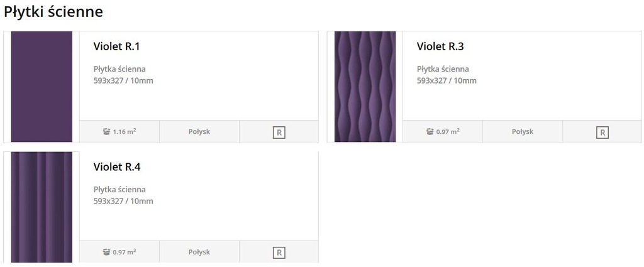Select the 0.97 m² package size on Violet R.4
This screenshot has width=644, height=267.
click(125, 252)
